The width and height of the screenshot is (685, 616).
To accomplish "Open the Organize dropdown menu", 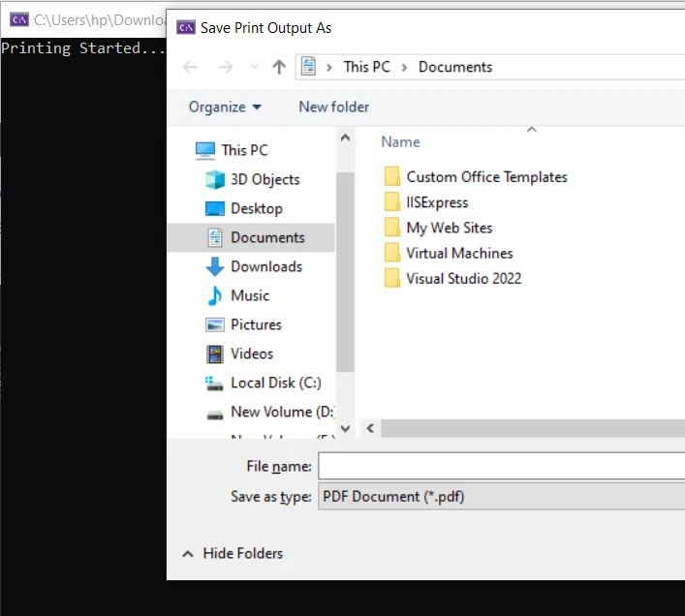I will click(x=225, y=107).
